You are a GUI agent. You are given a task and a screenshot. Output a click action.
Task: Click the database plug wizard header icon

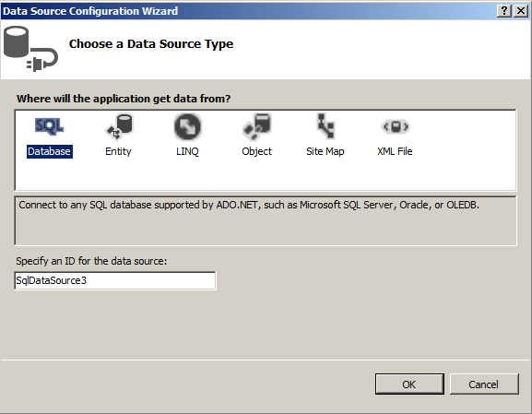[x=30, y=49]
